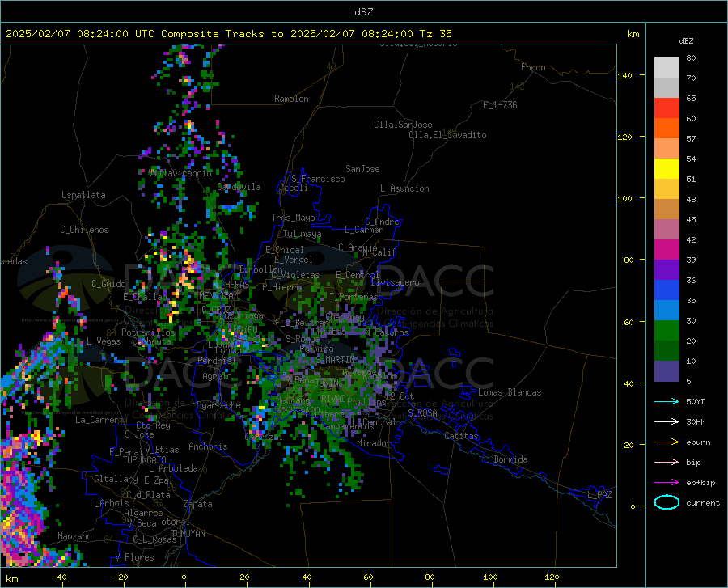The width and height of the screenshot is (728, 588).
Task: Click the SanJose map label
Action: pyautogui.click(x=362, y=169)
